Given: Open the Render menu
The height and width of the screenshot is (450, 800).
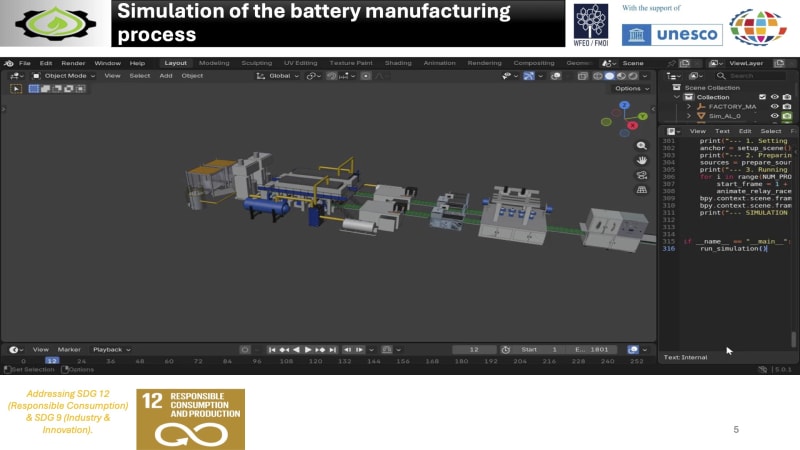Looking at the screenshot, I should coord(73,63).
